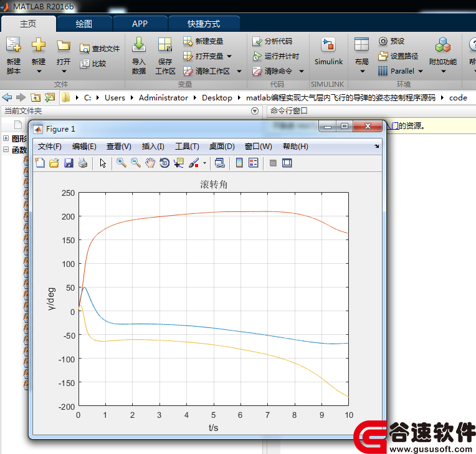
Task: Save the figure with the floppy disk icon
Action: 69,163
